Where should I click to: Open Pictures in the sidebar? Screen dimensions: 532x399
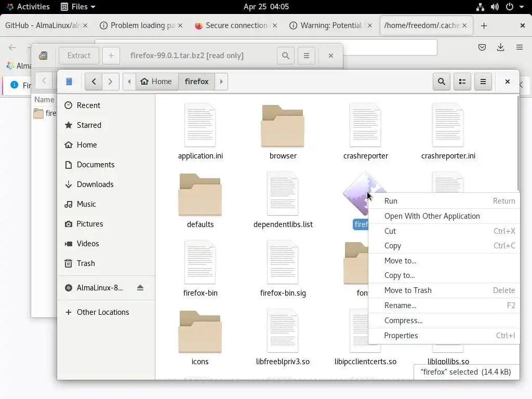tap(106, 224)
